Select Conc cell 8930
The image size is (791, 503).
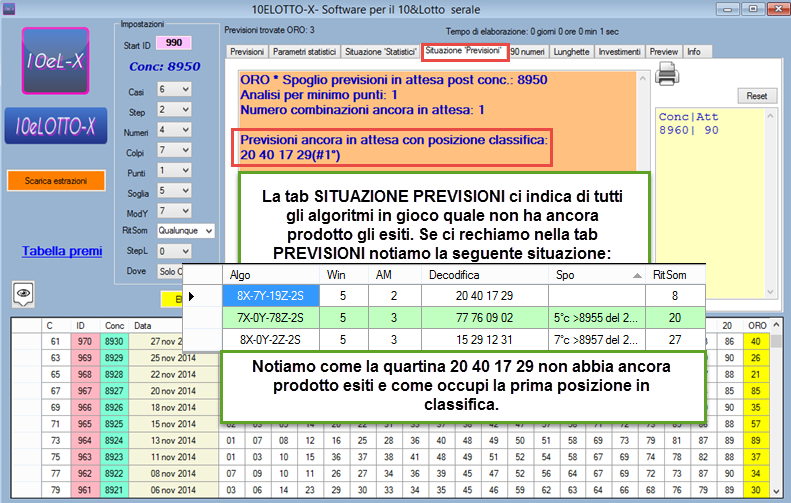(x=115, y=342)
